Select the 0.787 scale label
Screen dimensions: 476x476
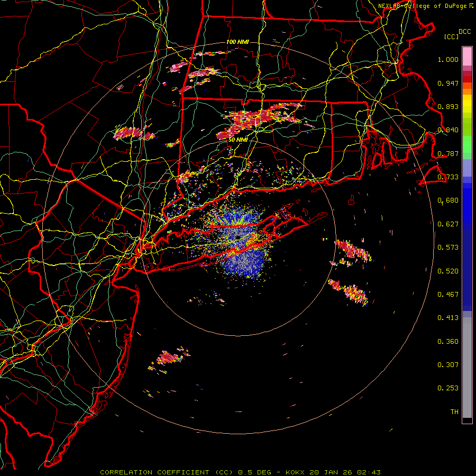click(x=448, y=153)
